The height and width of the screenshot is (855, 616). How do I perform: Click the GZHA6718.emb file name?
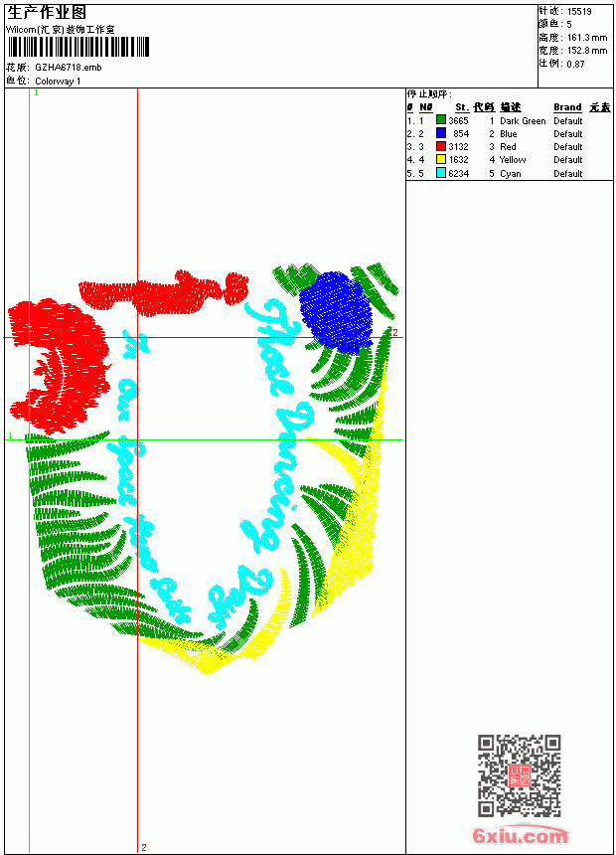pos(69,68)
